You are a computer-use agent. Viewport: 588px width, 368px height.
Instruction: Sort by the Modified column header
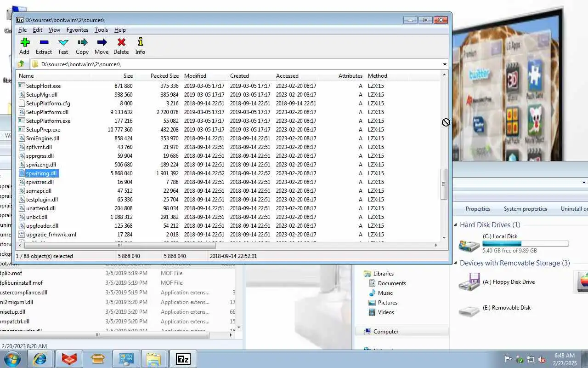204,76
